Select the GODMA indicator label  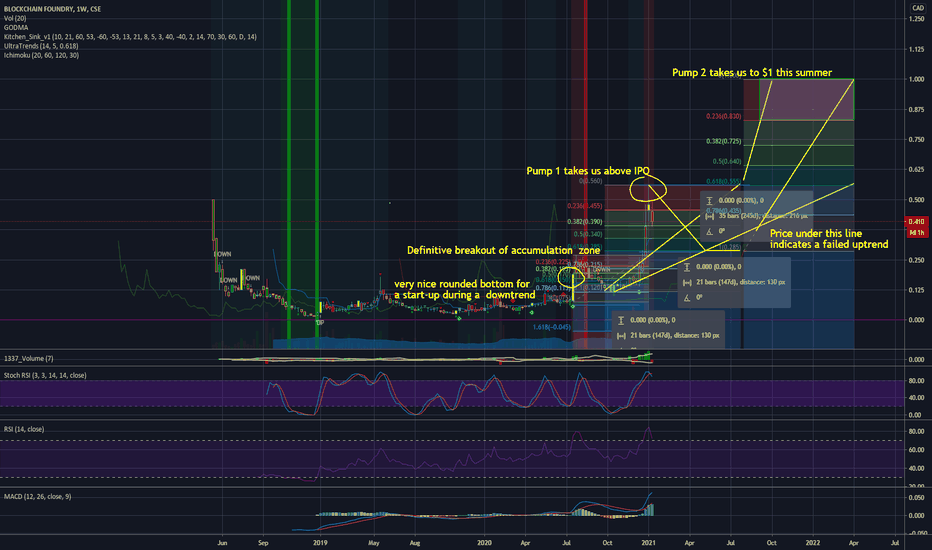[16, 27]
